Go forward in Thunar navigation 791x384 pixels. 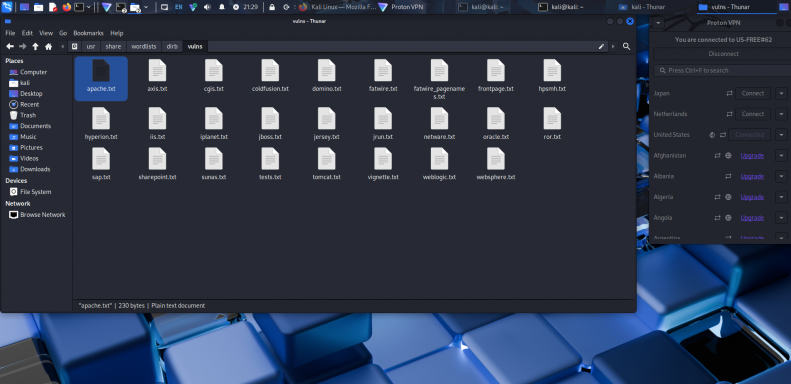point(23,46)
